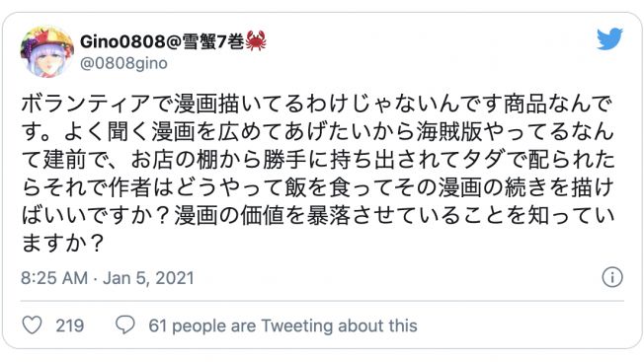
Task: Click the reply speech bubble icon
Action: point(125,326)
